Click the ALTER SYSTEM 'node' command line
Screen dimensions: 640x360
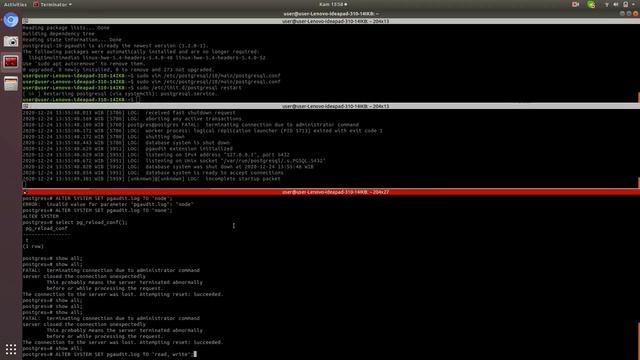tap(98, 198)
